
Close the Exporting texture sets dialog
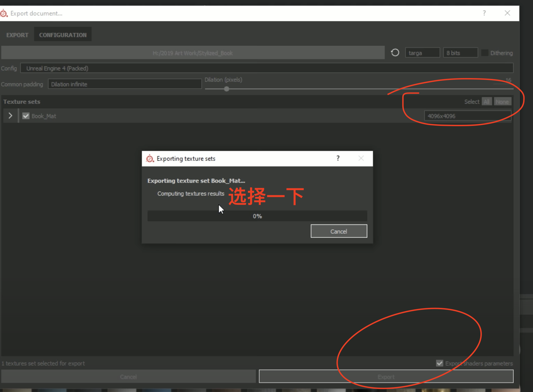click(361, 158)
